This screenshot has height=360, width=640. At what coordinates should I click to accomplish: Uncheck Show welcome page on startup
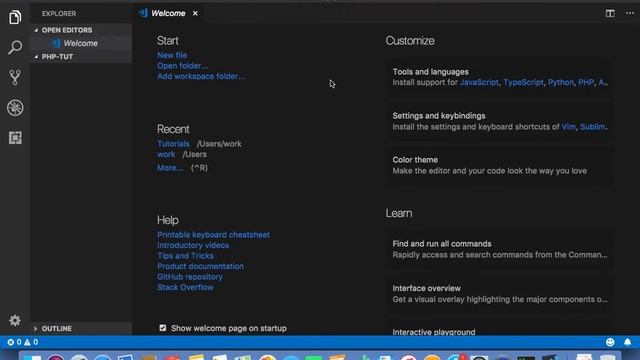pyautogui.click(x=163, y=328)
